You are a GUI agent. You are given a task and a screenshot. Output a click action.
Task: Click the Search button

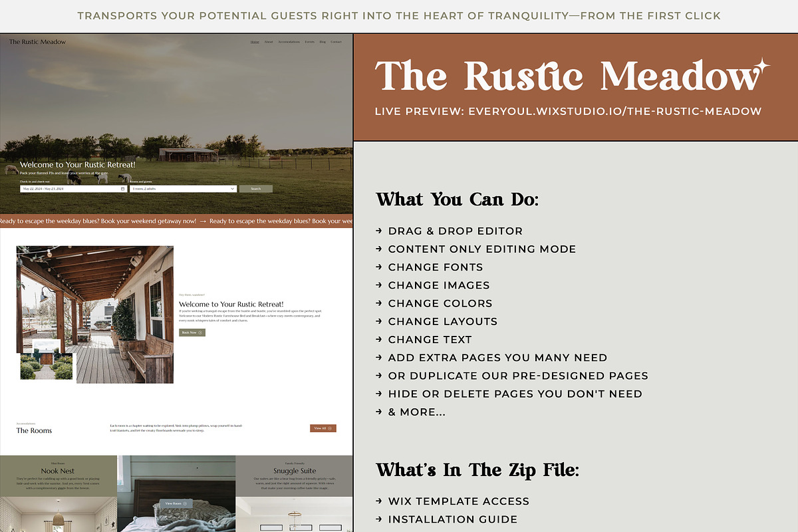tap(256, 189)
